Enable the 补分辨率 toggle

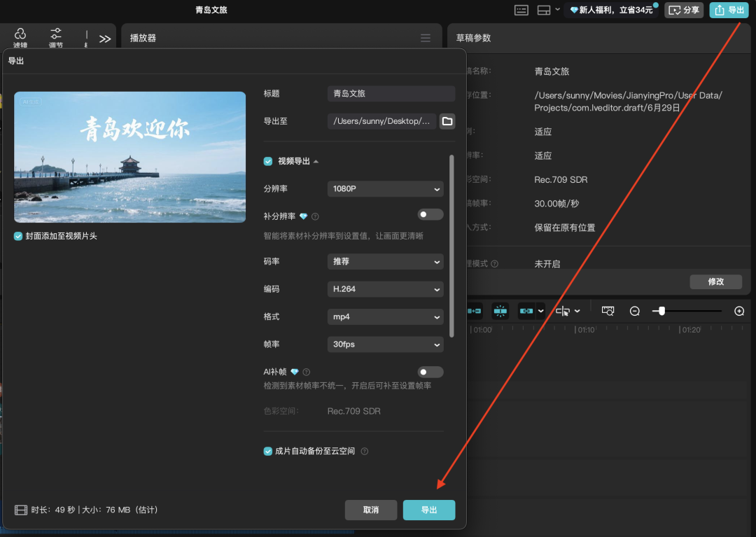pyautogui.click(x=430, y=214)
